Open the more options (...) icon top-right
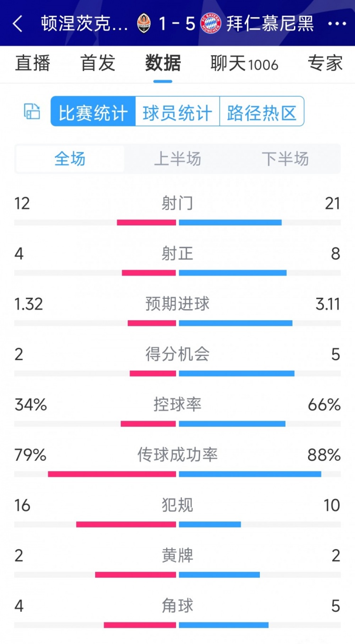Viewport: 355px width, 644px height. pyautogui.click(x=337, y=24)
